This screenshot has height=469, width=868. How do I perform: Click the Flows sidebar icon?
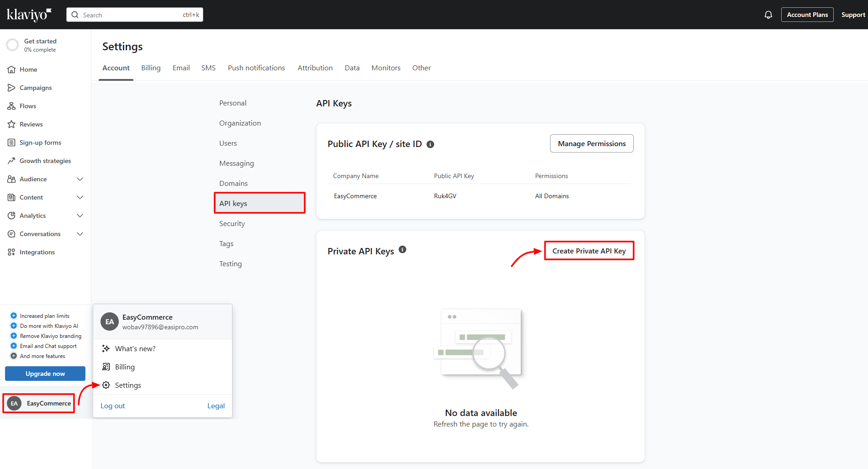pyautogui.click(x=11, y=106)
